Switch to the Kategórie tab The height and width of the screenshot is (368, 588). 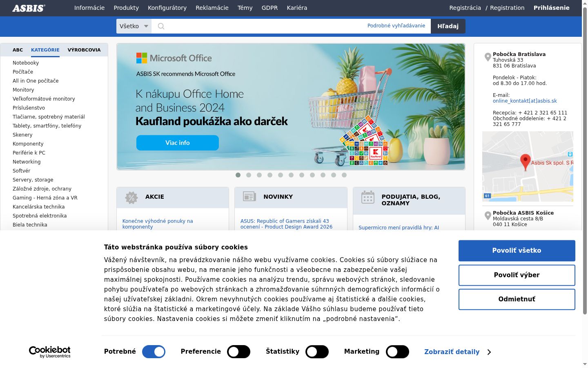point(45,50)
